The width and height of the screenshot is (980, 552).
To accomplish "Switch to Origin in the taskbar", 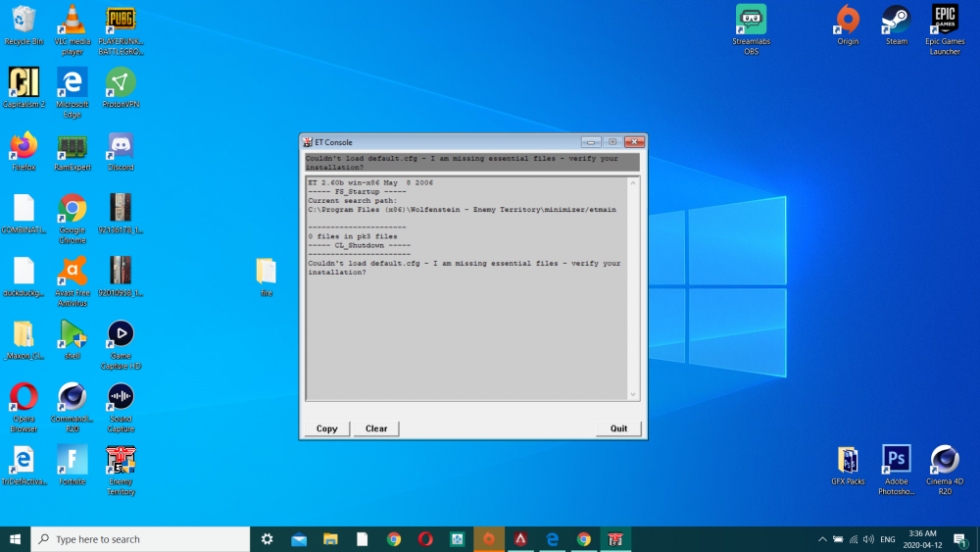I will point(489,539).
